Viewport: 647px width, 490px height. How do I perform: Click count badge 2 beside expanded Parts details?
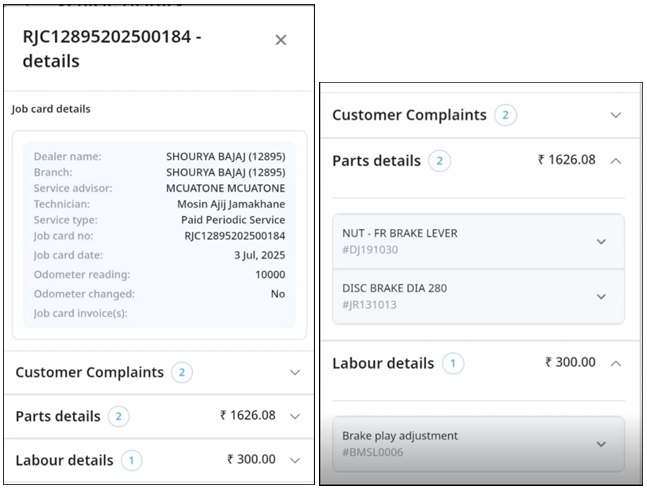pyautogui.click(x=439, y=160)
